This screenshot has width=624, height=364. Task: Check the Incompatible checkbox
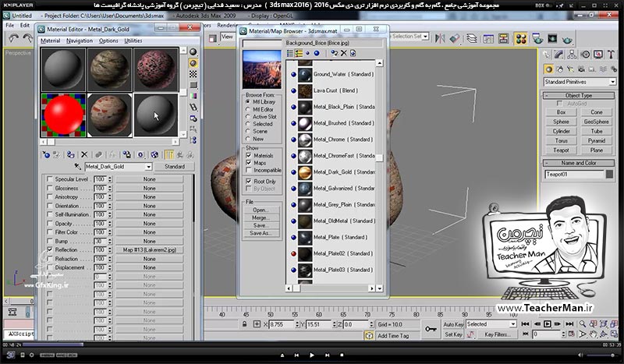point(249,170)
